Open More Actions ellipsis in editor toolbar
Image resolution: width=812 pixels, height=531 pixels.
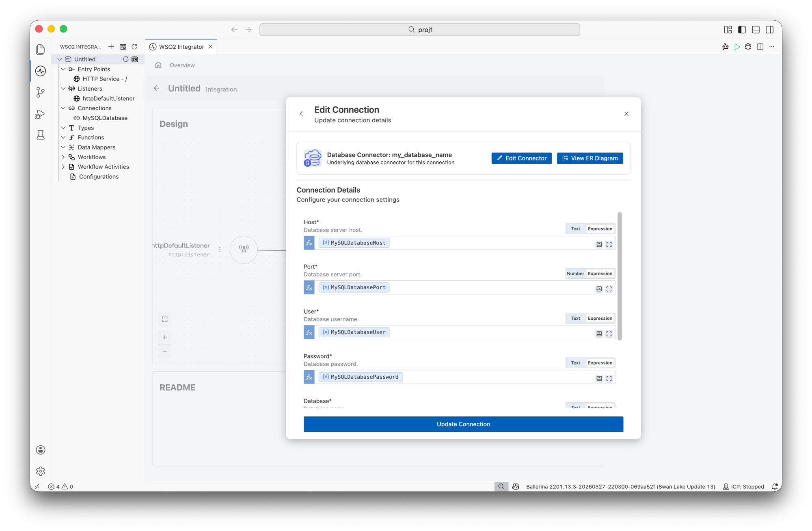point(772,47)
